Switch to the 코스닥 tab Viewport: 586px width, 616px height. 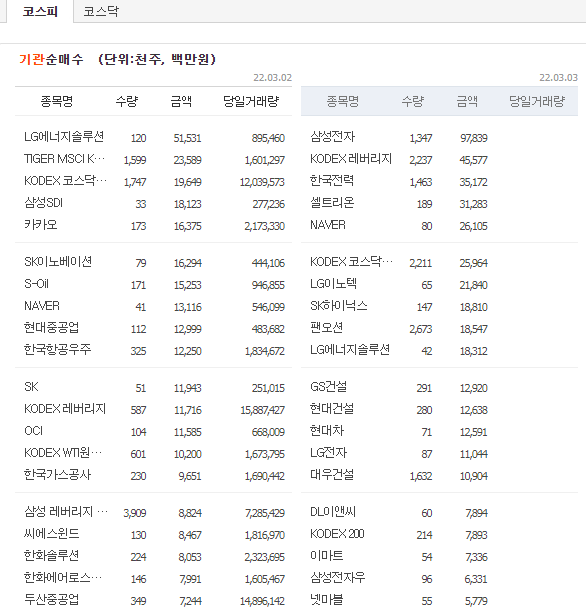(x=101, y=11)
